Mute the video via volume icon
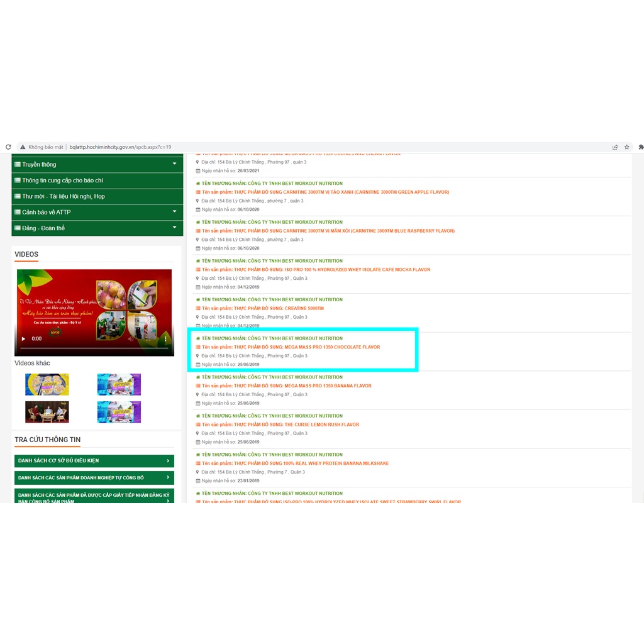The image size is (644, 644). [x=131, y=338]
